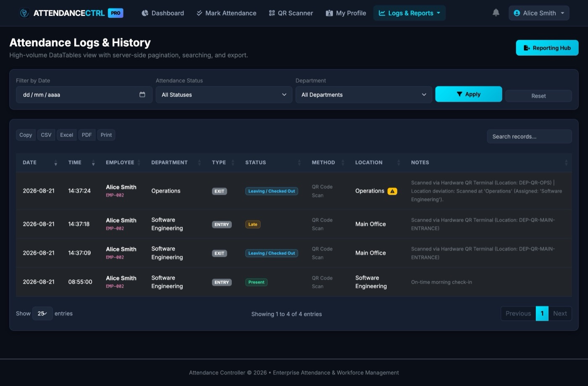Screen dimensions: 588x386
Task: Open the Attendance Status dropdown
Action: point(224,95)
